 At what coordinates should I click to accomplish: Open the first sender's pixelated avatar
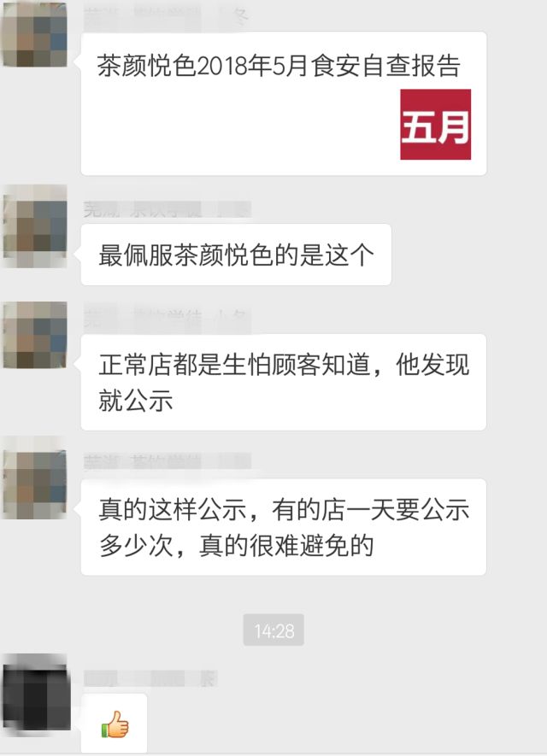35,34
